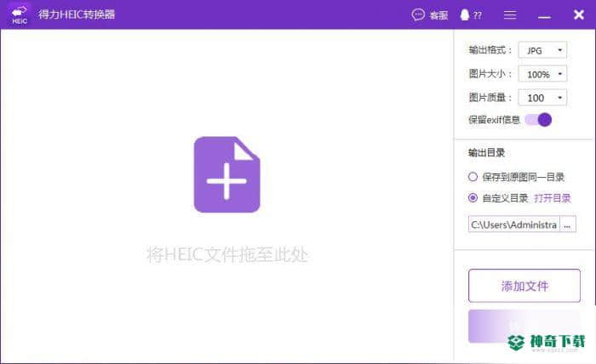This screenshot has height=364, width=596.
Task: Toggle the keep exif info switch
Action: click(x=538, y=120)
